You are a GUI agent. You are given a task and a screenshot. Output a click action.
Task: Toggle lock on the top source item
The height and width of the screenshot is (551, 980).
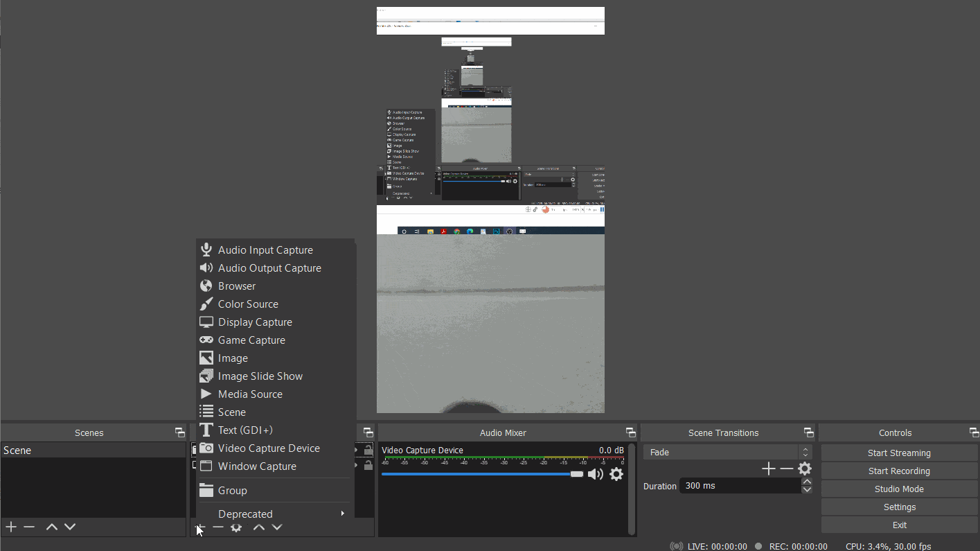pos(368,451)
